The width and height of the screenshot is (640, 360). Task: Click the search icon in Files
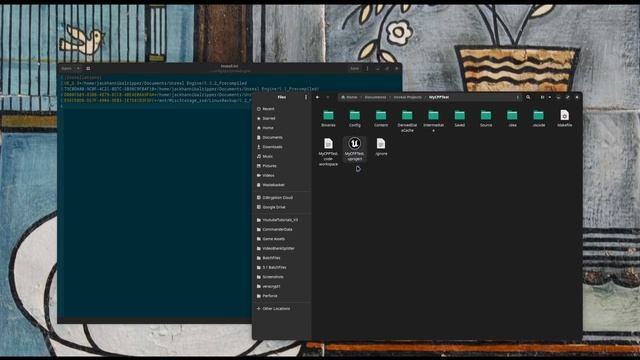pos(528,97)
